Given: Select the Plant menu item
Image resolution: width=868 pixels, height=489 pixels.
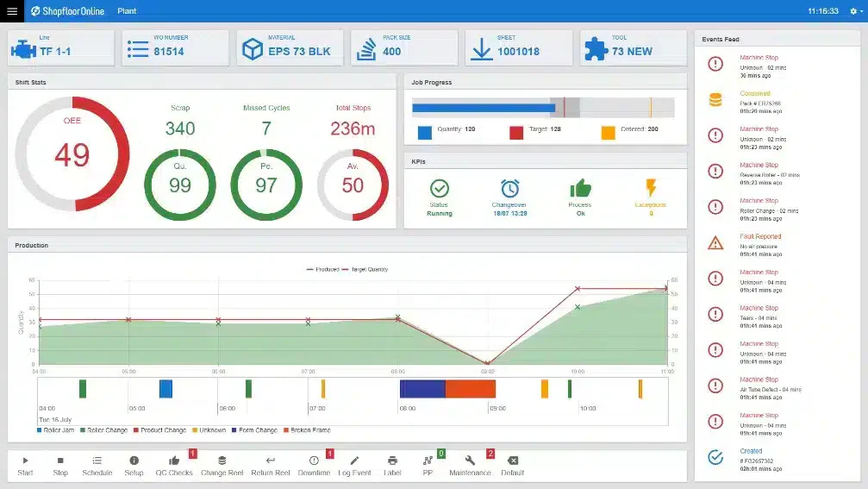Looking at the screenshot, I should point(127,11).
